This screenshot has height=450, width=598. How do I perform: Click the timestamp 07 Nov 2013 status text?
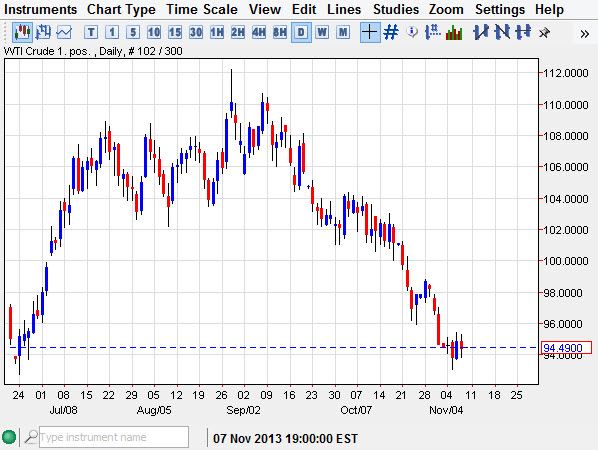tap(285, 439)
